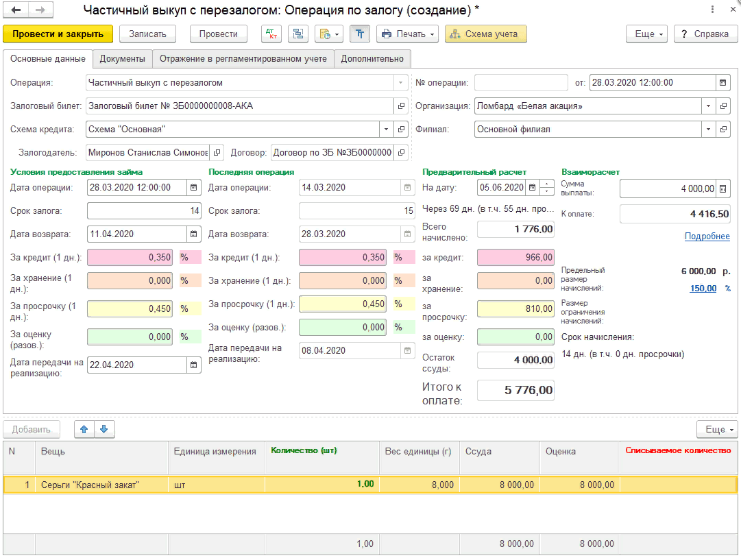Open the Дополнительно tab
The height and width of the screenshot is (560, 741).
(x=372, y=58)
